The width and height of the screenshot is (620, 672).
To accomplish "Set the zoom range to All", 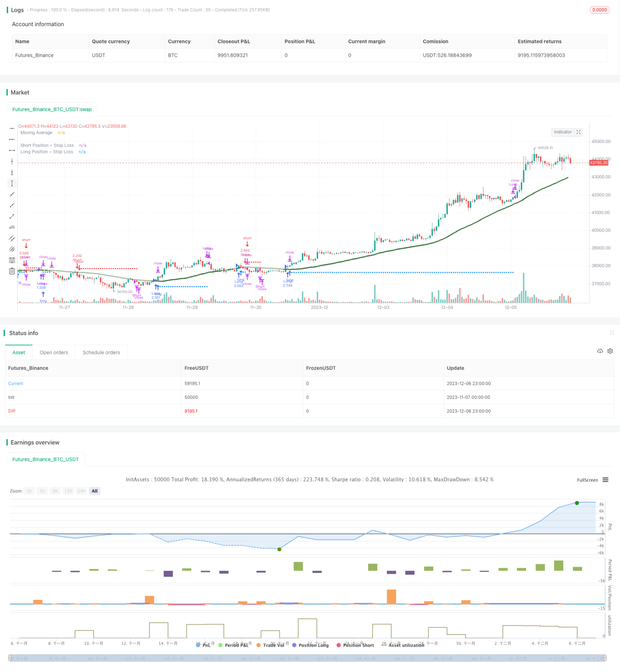I will 94,491.
